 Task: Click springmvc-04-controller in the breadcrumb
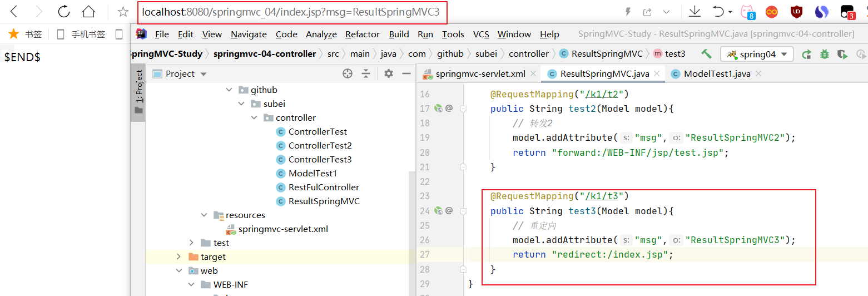[264, 54]
